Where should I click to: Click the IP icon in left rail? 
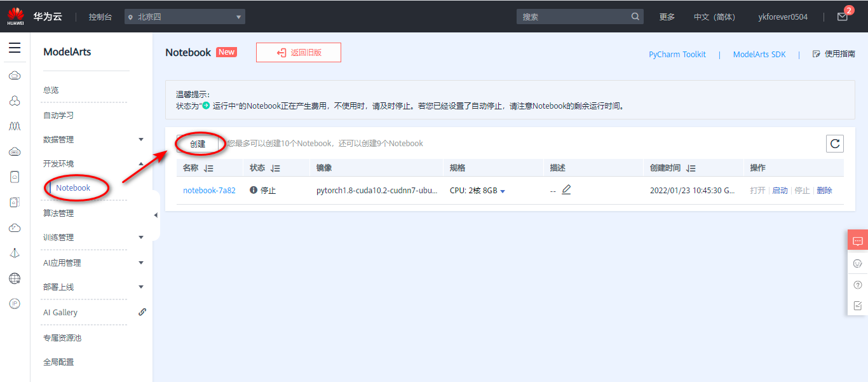[x=15, y=304]
